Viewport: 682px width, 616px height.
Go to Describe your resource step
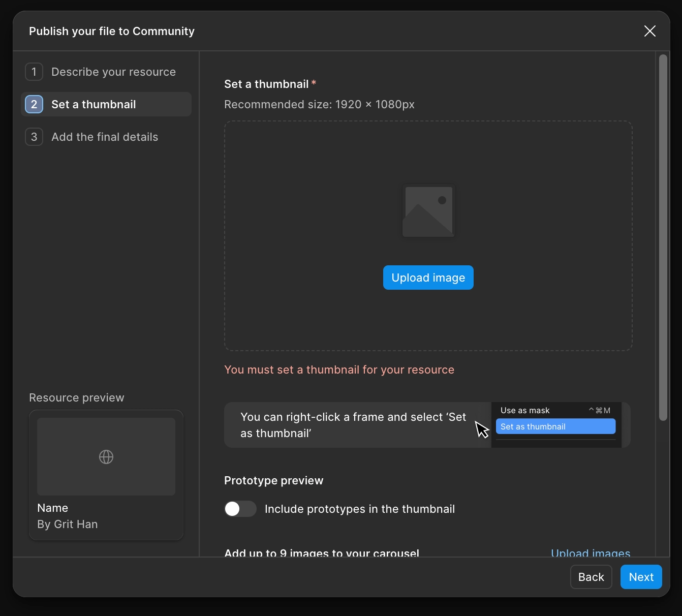113,72
